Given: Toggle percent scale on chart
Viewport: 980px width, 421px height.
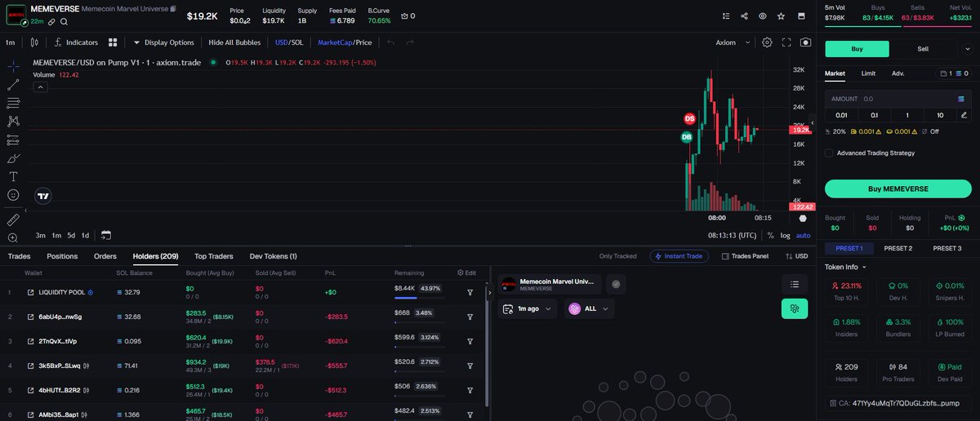Looking at the screenshot, I should pyautogui.click(x=770, y=235).
